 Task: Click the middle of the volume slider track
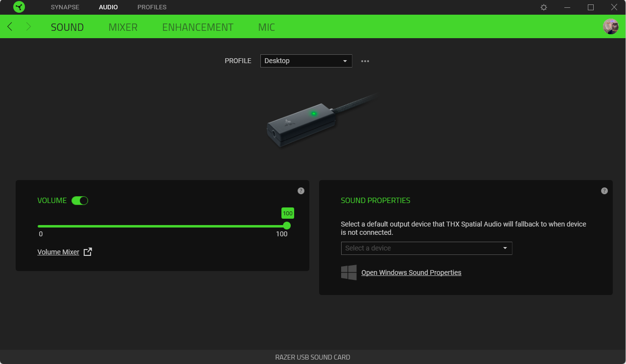(162, 226)
